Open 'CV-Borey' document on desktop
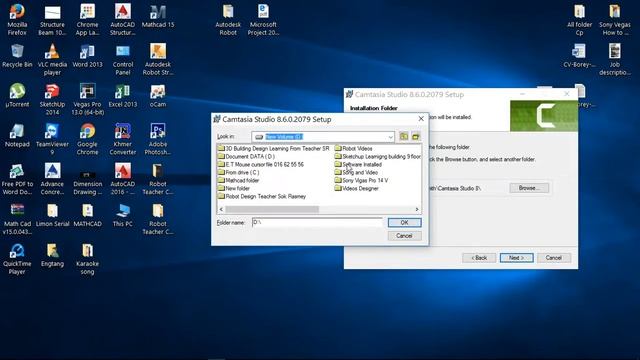This screenshot has width=640, height=360. tap(580, 56)
